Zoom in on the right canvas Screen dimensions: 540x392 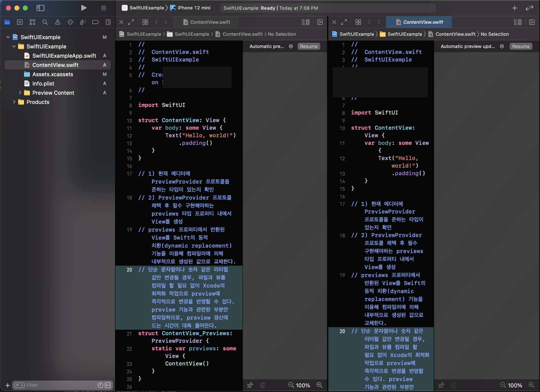click(531, 385)
